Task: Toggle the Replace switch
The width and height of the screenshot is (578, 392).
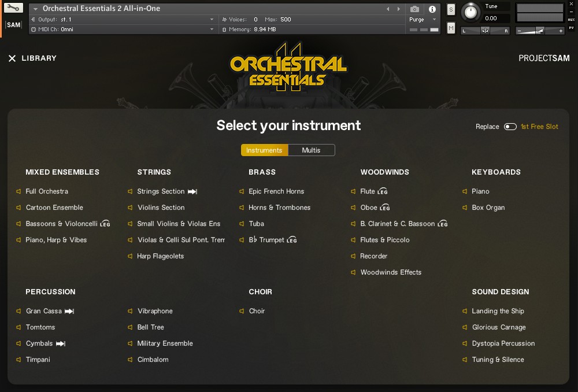Action: (x=510, y=126)
